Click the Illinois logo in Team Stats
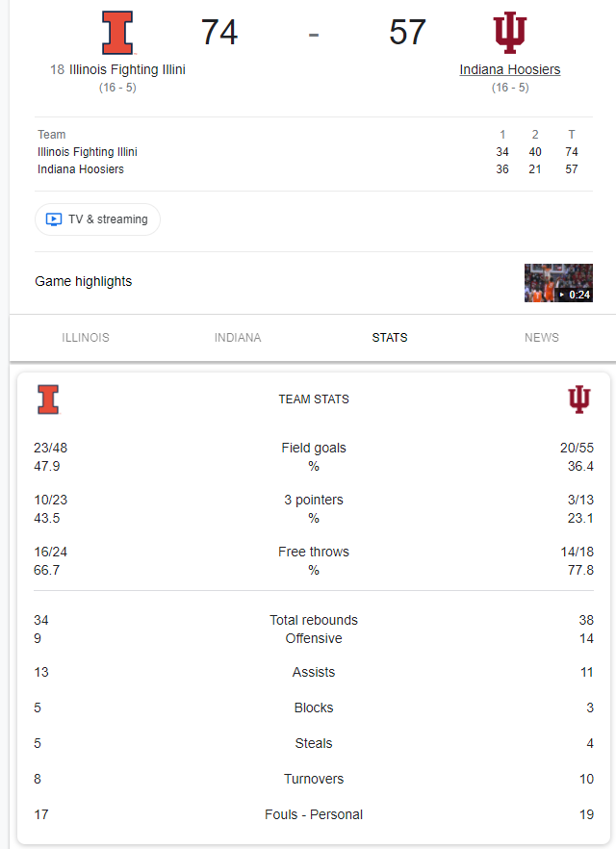616x849 pixels. tap(48, 399)
